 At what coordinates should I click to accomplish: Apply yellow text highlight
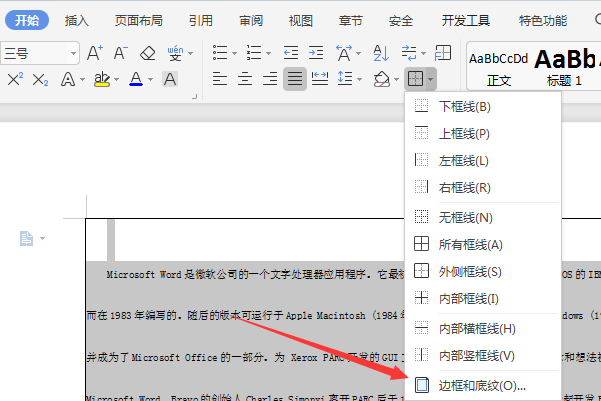click(x=102, y=79)
